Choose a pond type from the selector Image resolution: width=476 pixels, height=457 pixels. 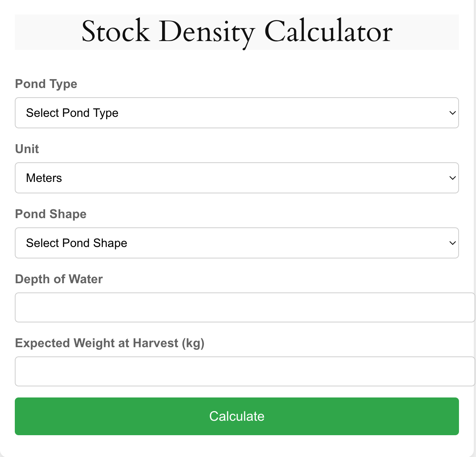coord(237,113)
